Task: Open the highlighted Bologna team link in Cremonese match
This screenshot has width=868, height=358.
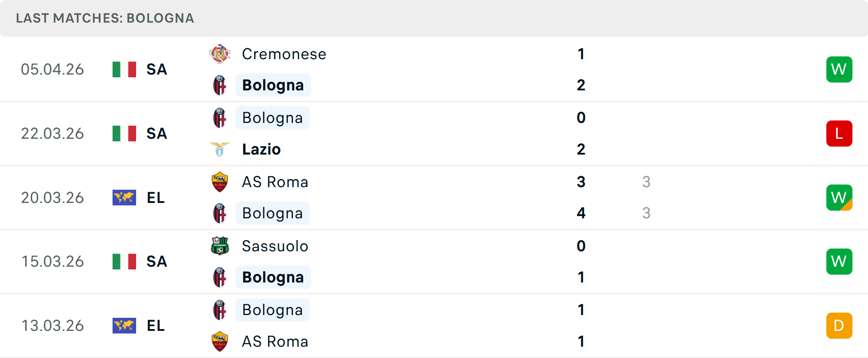Action: coord(273,85)
